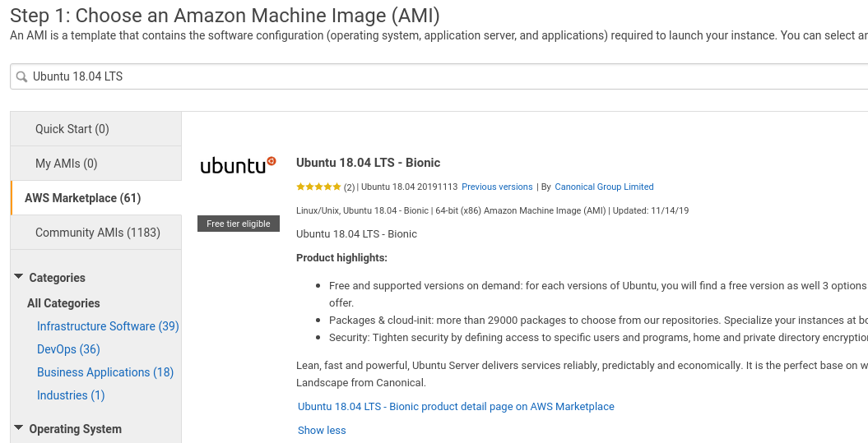868x443 pixels.
Task: Click the Linux/Unix, Ubuntu 18.04 - Bionic text
Action: pos(362,210)
